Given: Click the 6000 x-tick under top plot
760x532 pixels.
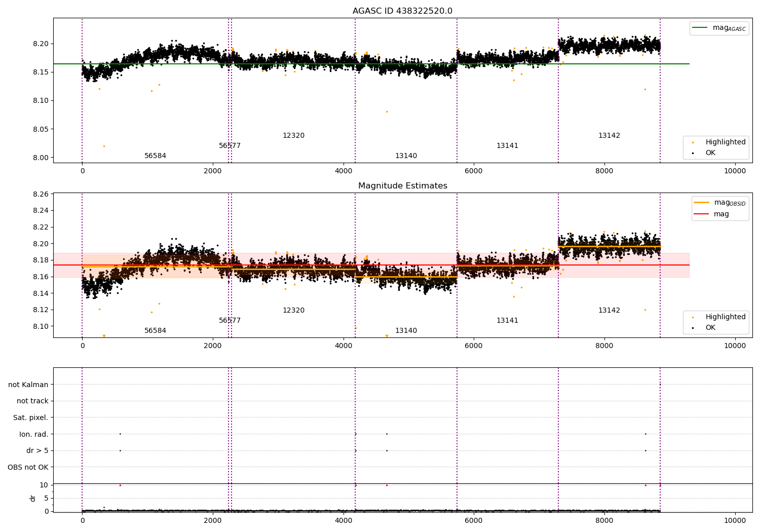Looking at the screenshot, I should [x=474, y=171].
